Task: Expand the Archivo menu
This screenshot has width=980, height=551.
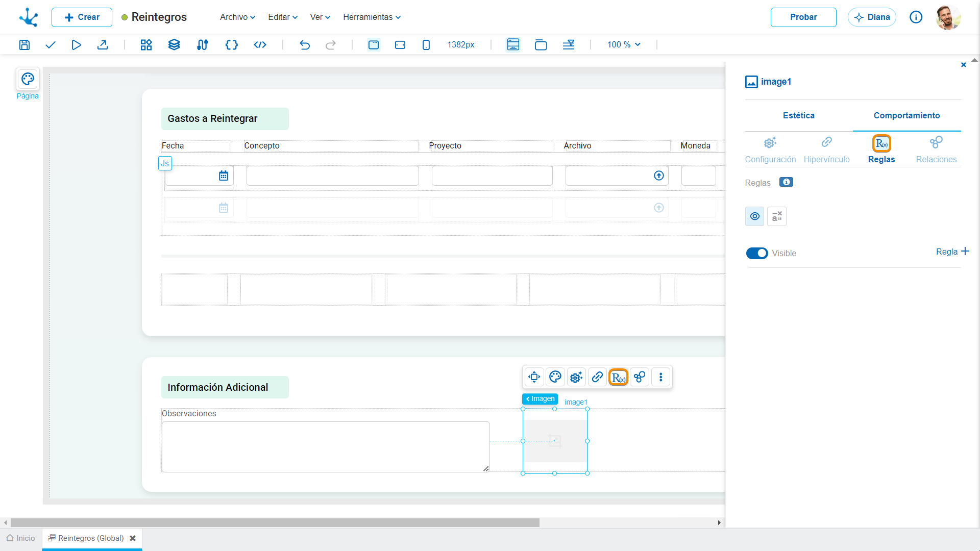Action: point(237,17)
